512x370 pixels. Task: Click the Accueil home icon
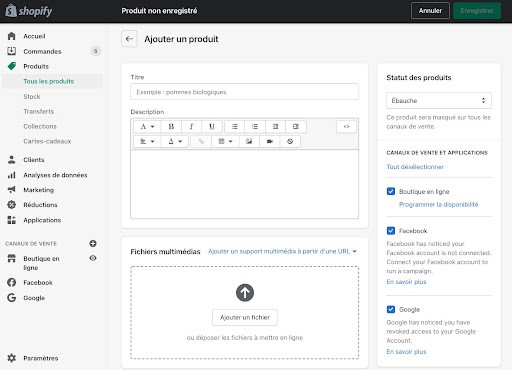(12, 36)
